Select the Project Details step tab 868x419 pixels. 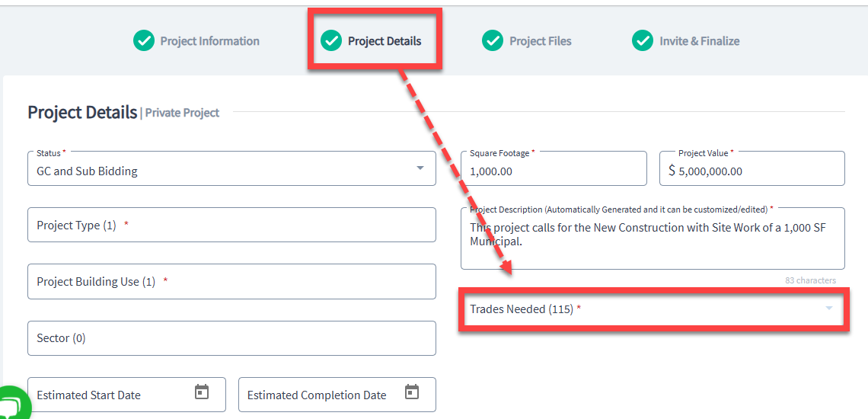point(385,41)
